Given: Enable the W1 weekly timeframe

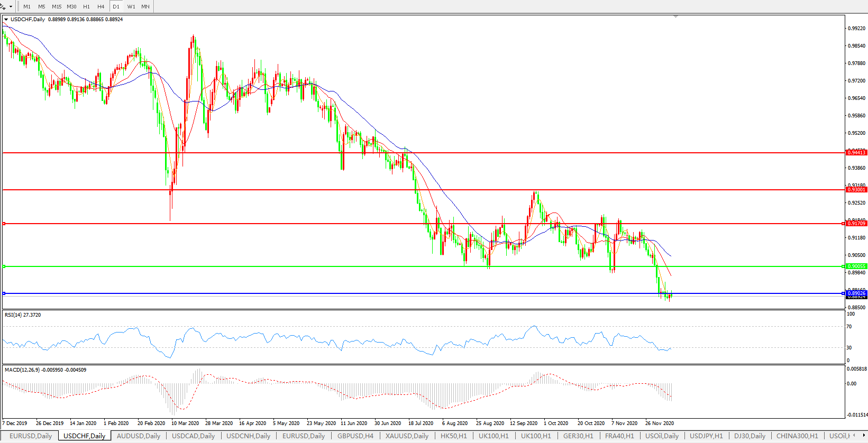Looking at the screenshot, I should tap(131, 7).
